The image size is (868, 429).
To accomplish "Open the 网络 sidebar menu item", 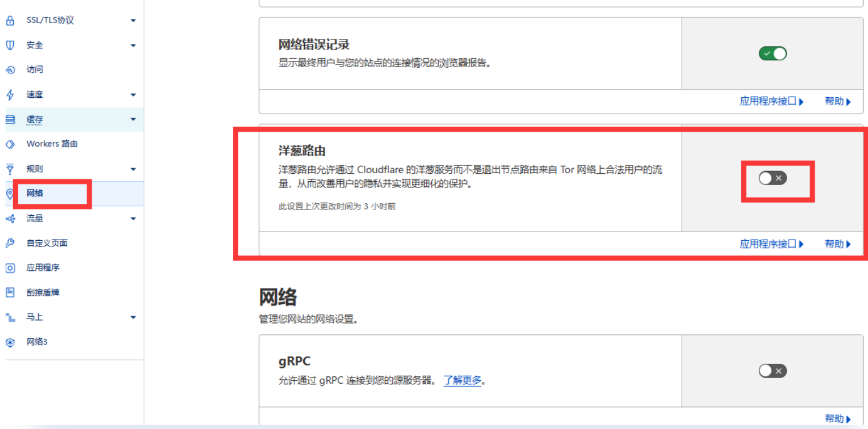I will point(35,193).
